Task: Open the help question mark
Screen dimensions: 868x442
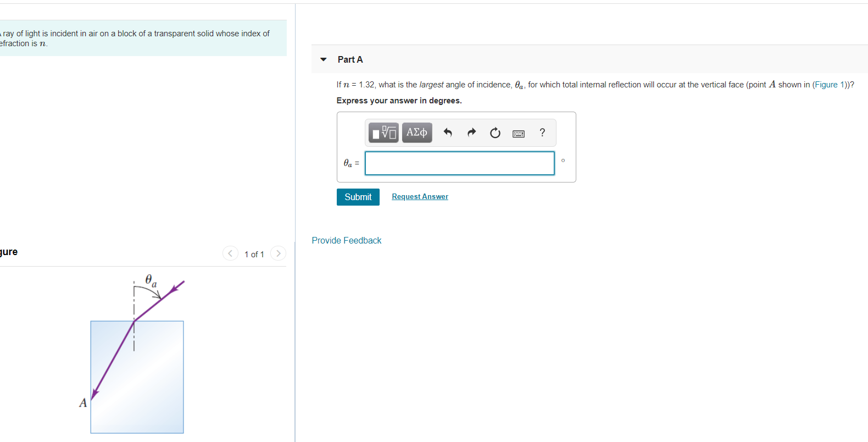Action: [x=542, y=132]
